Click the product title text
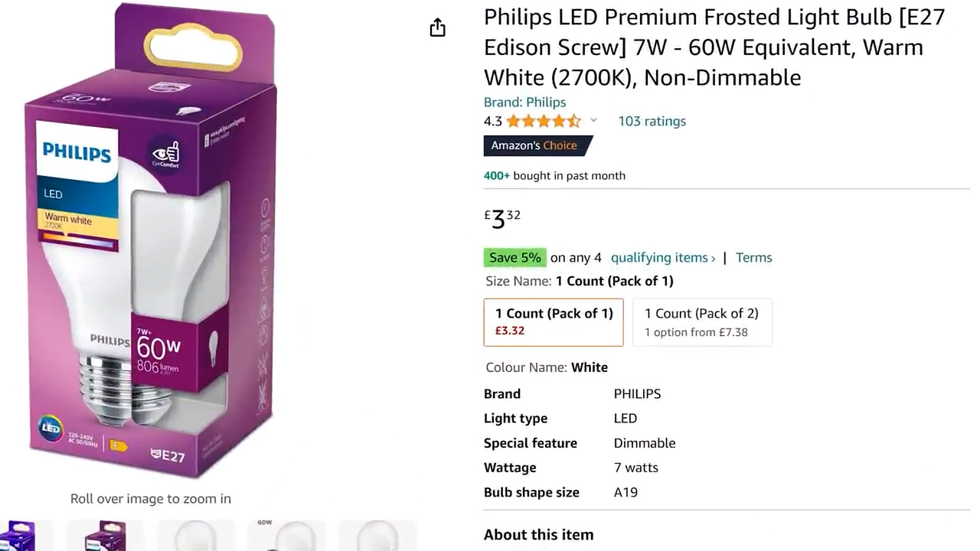980x551 pixels. pos(714,47)
